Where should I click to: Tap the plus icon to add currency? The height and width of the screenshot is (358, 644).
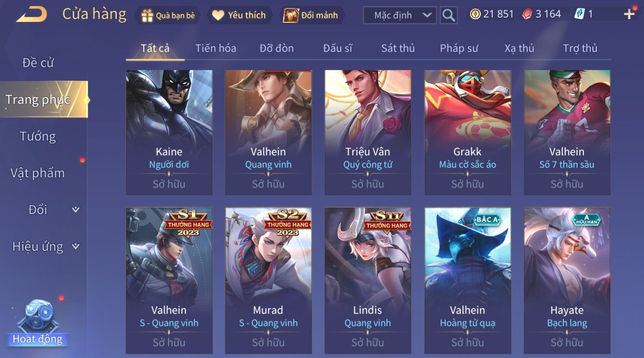(629, 15)
